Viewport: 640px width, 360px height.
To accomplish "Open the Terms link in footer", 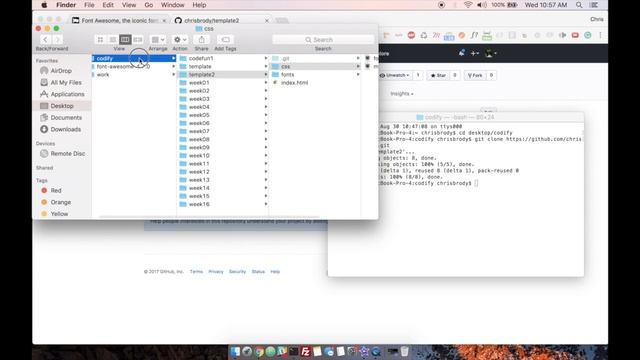I will [x=196, y=272].
